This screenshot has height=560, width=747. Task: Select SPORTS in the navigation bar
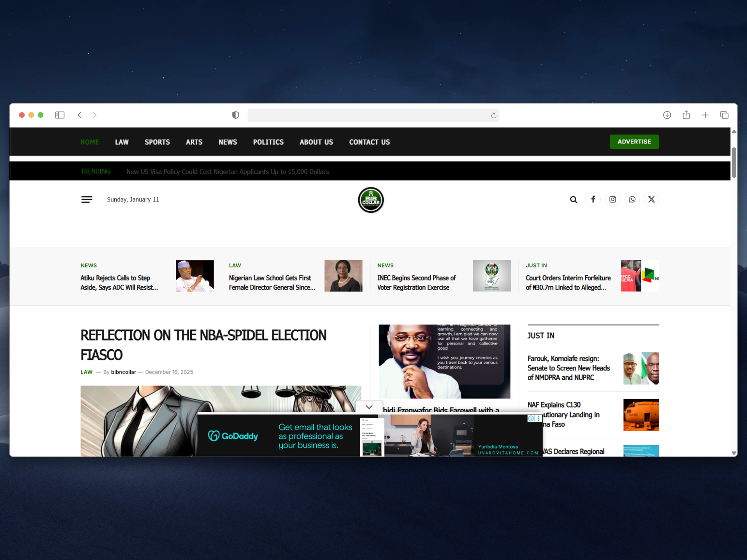[157, 142]
